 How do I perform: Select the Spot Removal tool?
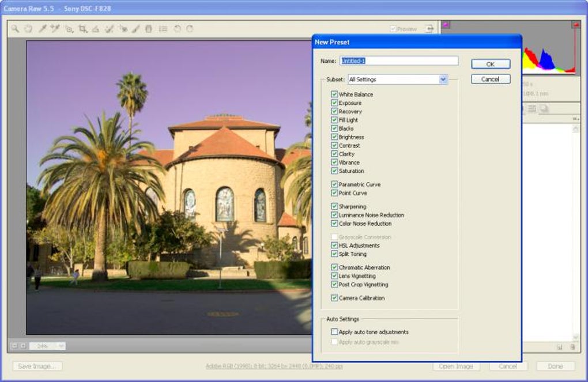point(109,29)
